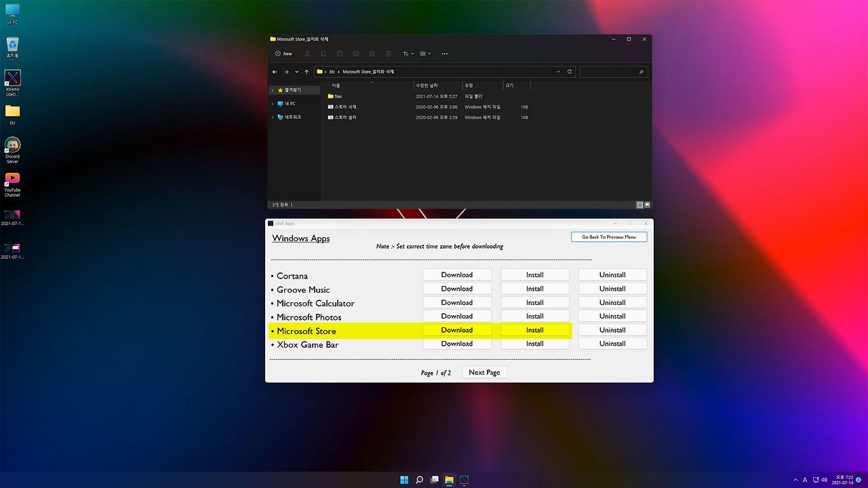
Task: Go back using Explorer's back arrow
Action: [x=275, y=71]
